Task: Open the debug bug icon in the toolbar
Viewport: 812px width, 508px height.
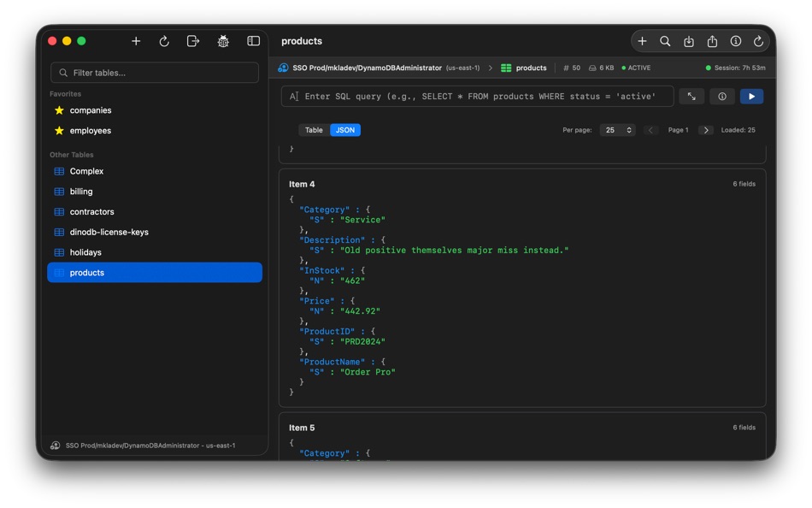Action: (x=222, y=40)
